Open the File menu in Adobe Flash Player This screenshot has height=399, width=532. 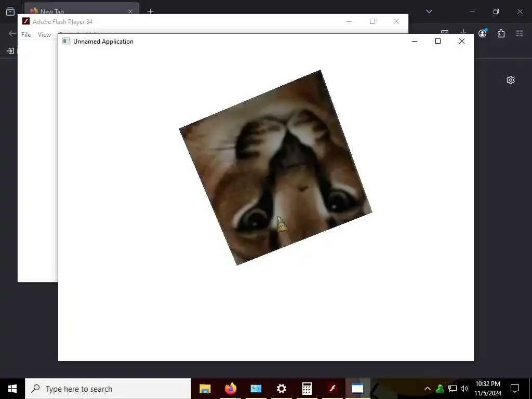pyautogui.click(x=26, y=35)
